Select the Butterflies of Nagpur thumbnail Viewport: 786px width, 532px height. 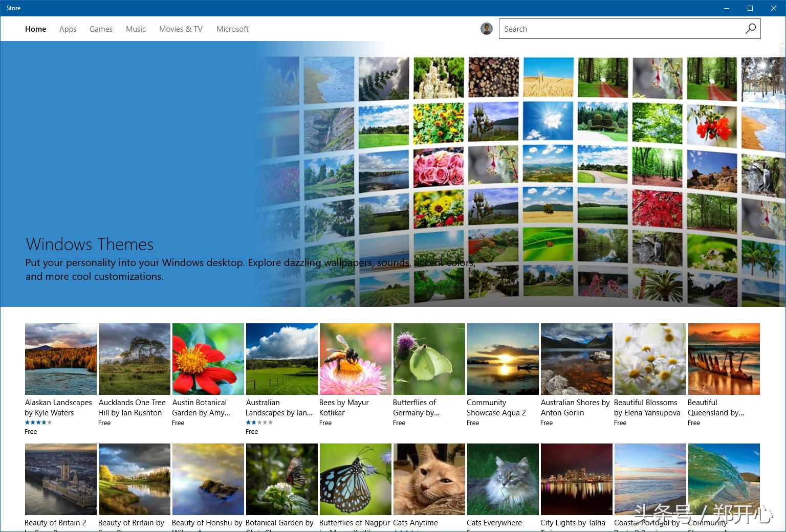tap(355, 479)
